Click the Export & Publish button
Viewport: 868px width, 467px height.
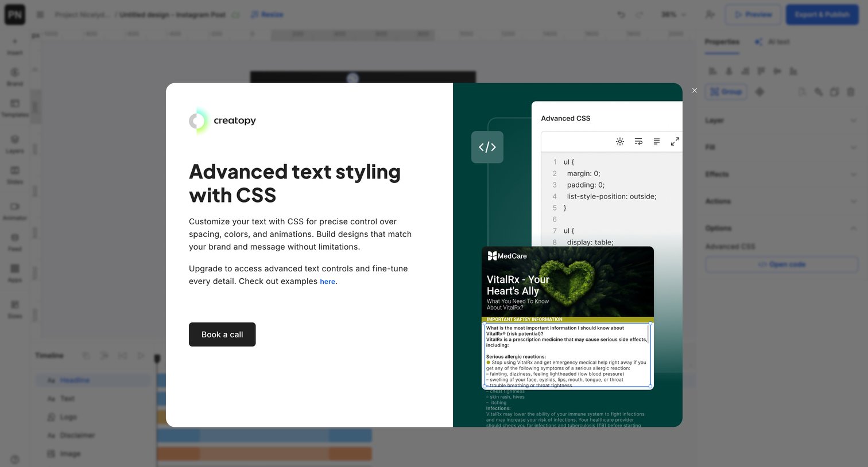pos(822,14)
